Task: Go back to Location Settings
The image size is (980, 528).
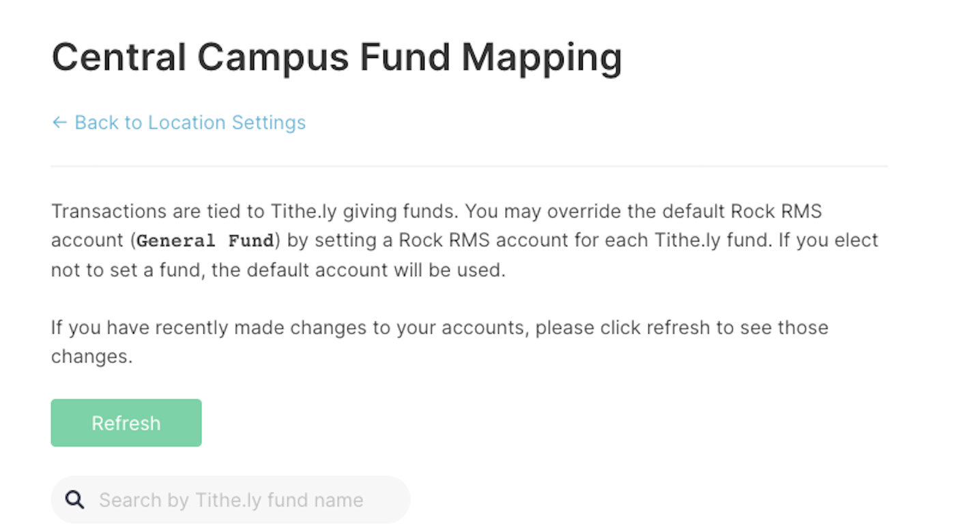Action: pos(179,123)
